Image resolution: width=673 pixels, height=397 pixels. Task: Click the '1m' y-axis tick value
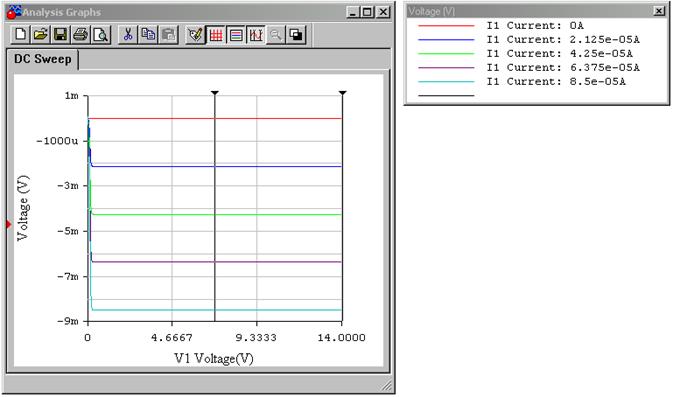pos(72,96)
